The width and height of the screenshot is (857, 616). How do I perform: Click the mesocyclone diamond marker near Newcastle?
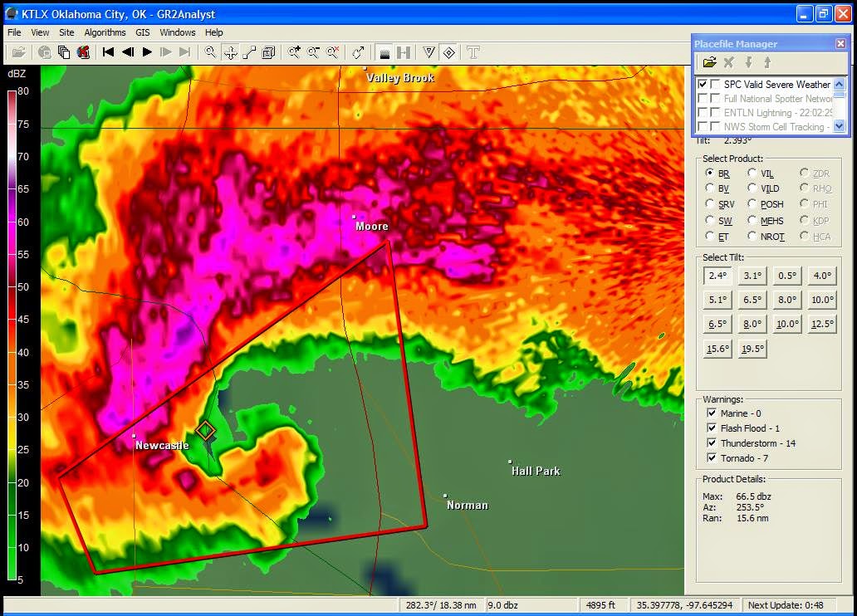point(205,431)
